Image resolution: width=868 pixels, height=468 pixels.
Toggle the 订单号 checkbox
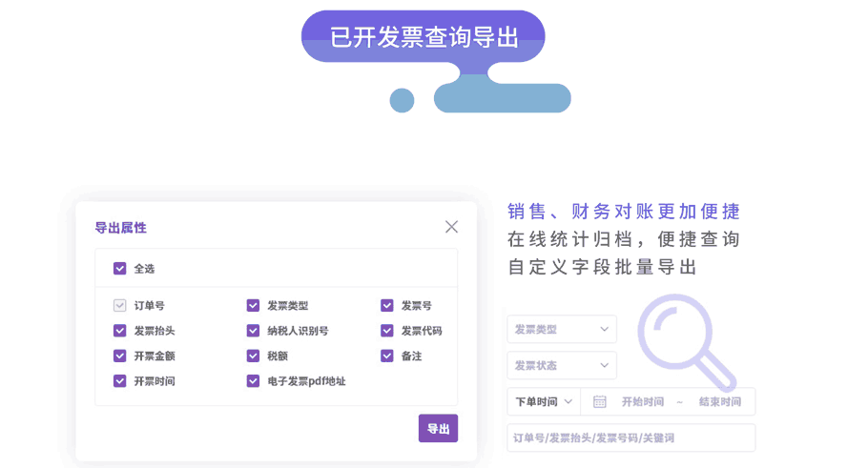tap(119, 305)
